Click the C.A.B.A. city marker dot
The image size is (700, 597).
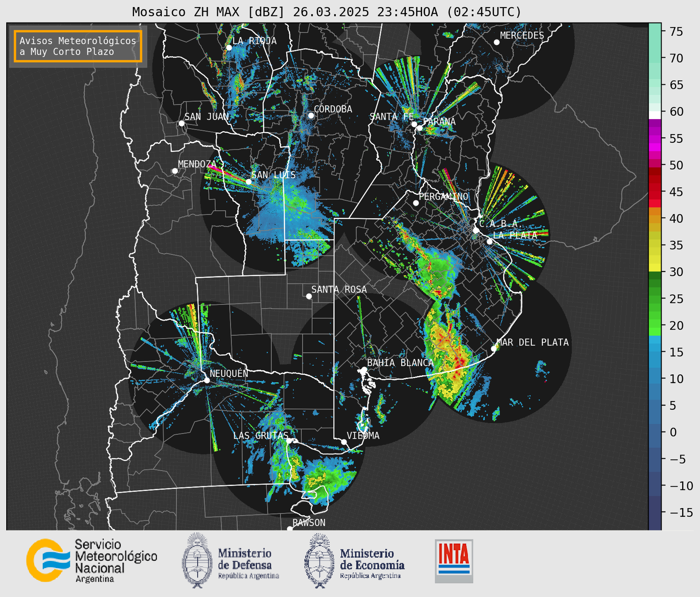(476, 230)
